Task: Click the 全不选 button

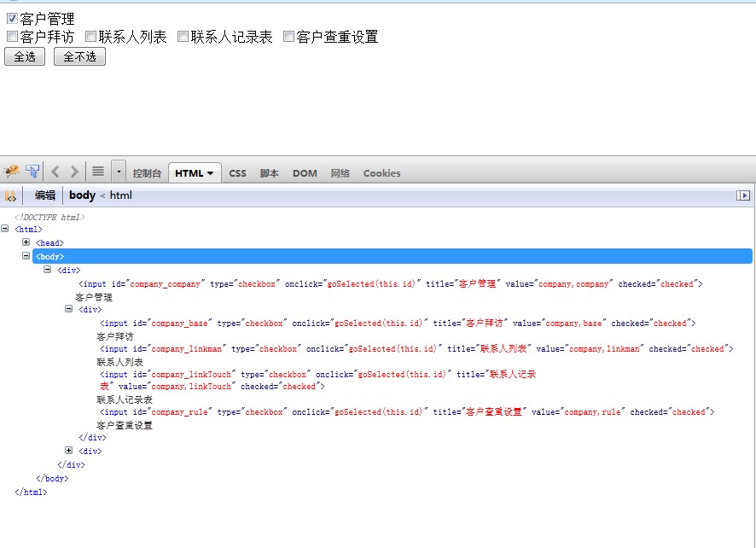Action: click(x=79, y=56)
